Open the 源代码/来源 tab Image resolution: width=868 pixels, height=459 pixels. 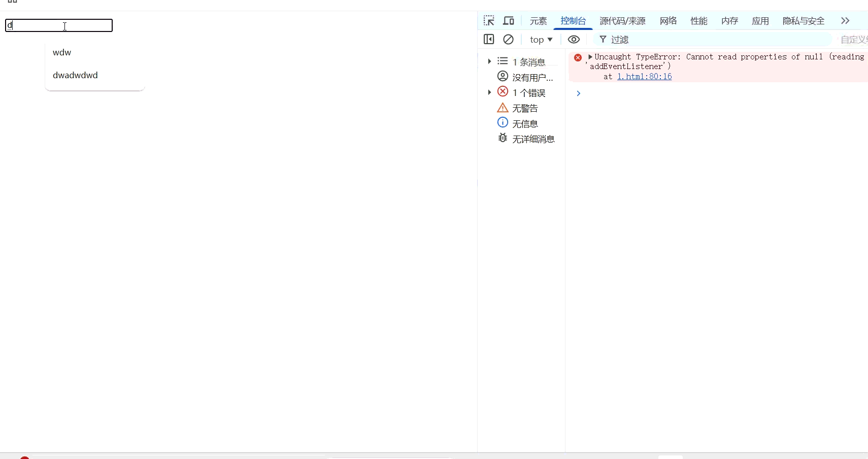622,21
